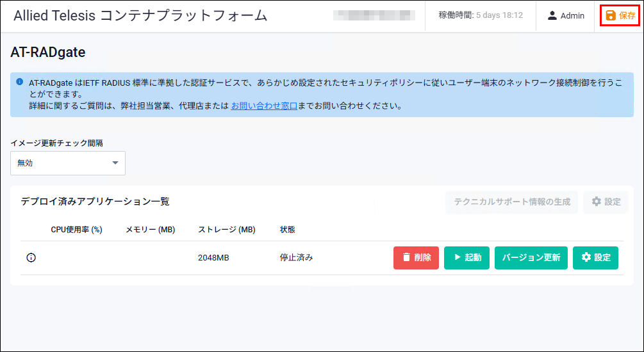Screen dimensions: 644x352
Task: Click the info icon in the application row
Action: click(31, 258)
